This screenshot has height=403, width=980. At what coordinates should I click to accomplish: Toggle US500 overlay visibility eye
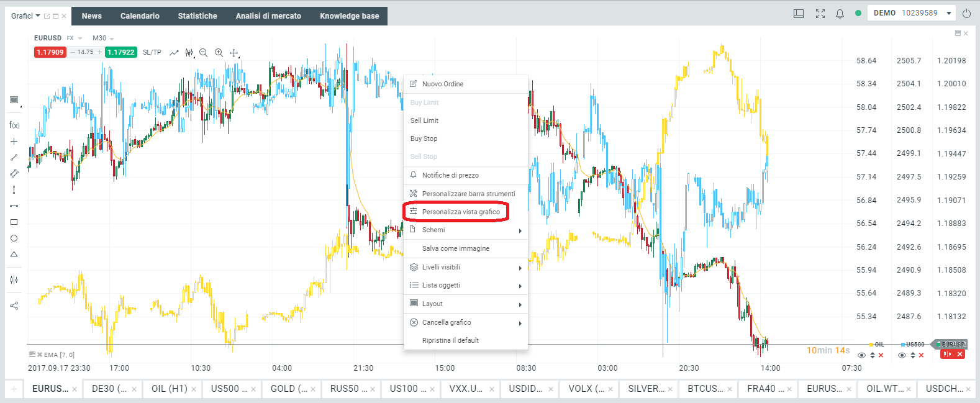click(902, 355)
